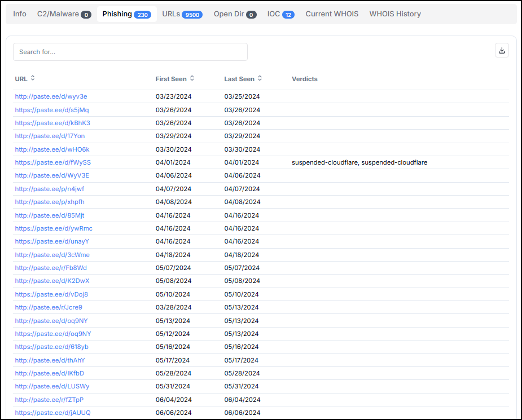Open link http://paste.ee/p/xhpfh
This screenshot has width=522, height=420.
50,202
